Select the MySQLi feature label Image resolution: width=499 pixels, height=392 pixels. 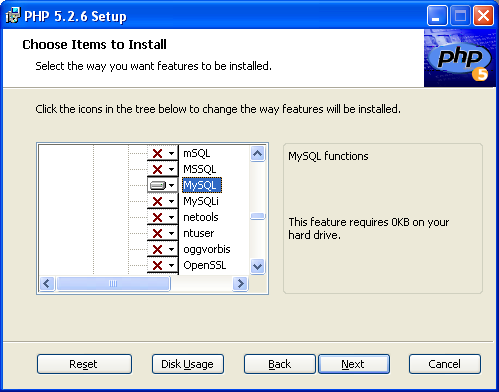[201, 201]
